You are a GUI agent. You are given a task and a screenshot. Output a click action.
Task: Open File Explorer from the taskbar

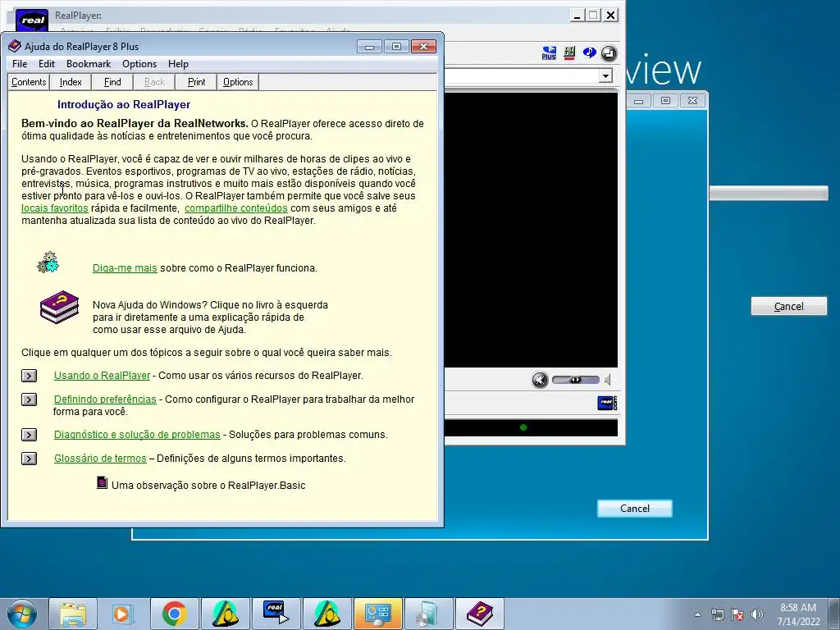coord(73,614)
